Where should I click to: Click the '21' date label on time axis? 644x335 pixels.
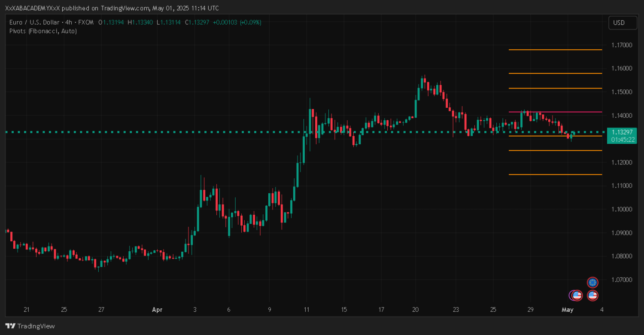[x=27, y=310]
